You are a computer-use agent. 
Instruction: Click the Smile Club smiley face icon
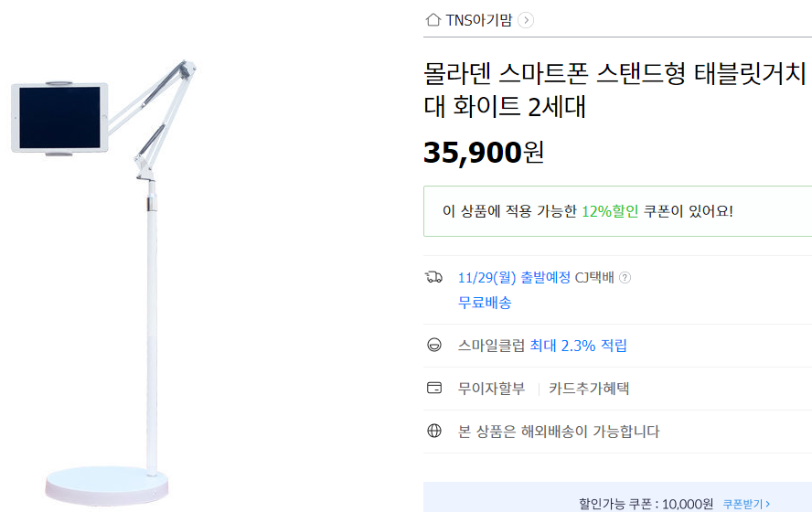(434, 345)
